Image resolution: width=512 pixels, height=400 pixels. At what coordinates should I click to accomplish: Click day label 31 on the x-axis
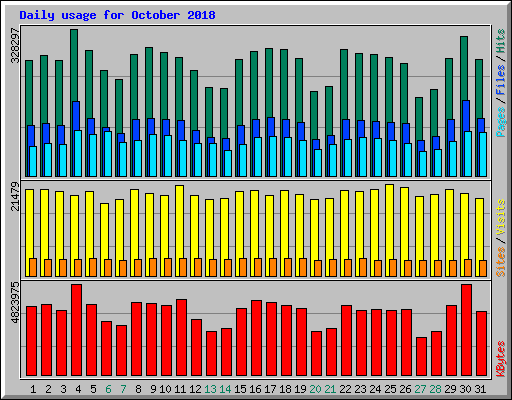480,389
